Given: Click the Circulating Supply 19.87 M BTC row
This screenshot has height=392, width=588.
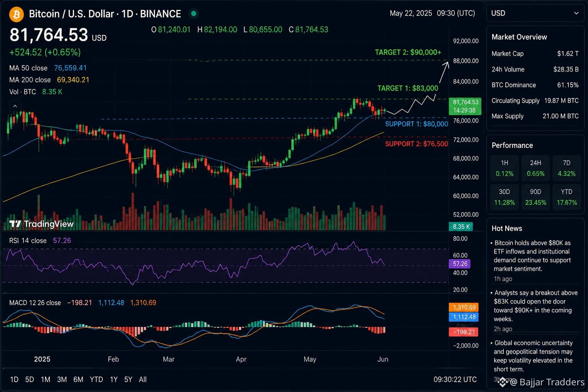Looking at the screenshot, I should pyautogui.click(x=535, y=101).
